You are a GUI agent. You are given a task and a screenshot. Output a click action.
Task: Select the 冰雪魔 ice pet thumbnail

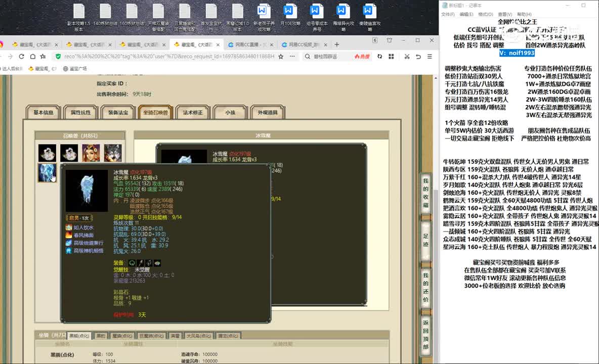(x=47, y=172)
